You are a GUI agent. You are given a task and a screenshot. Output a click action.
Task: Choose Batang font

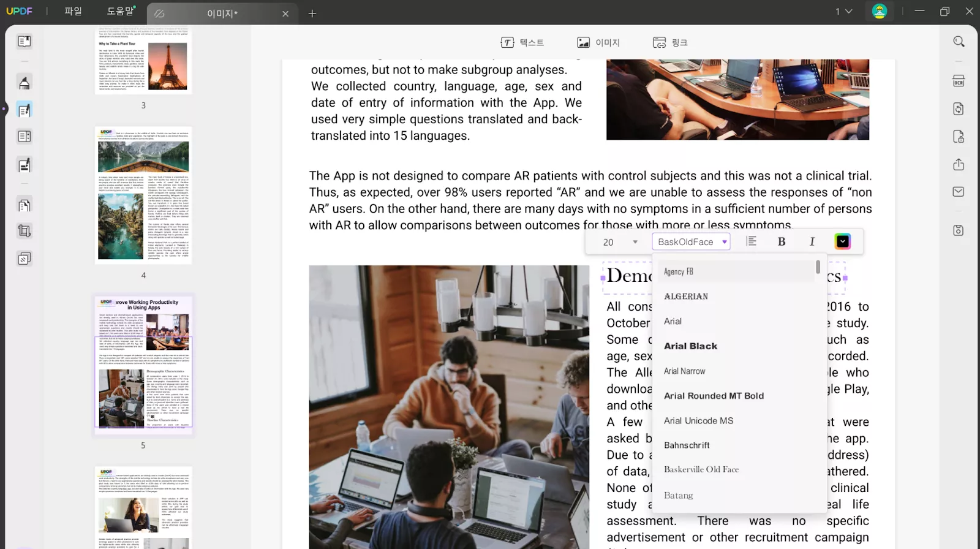pyautogui.click(x=736, y=495)
